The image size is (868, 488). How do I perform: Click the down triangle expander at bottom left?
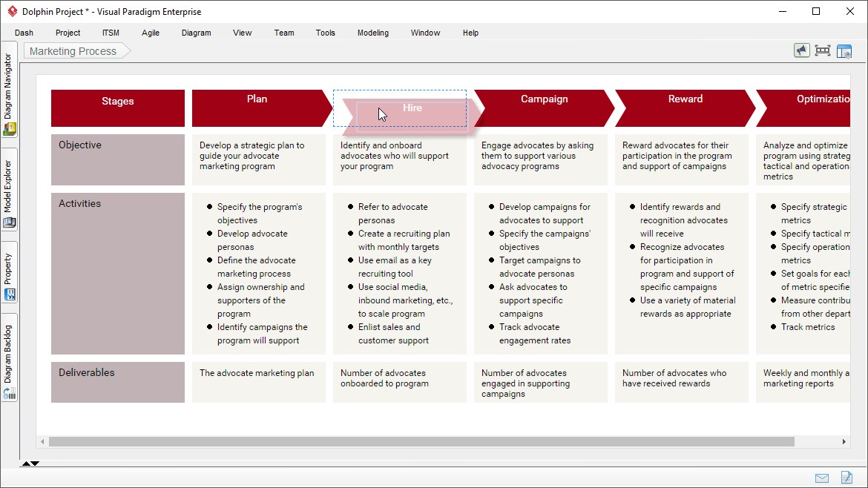tap(35, 464)
